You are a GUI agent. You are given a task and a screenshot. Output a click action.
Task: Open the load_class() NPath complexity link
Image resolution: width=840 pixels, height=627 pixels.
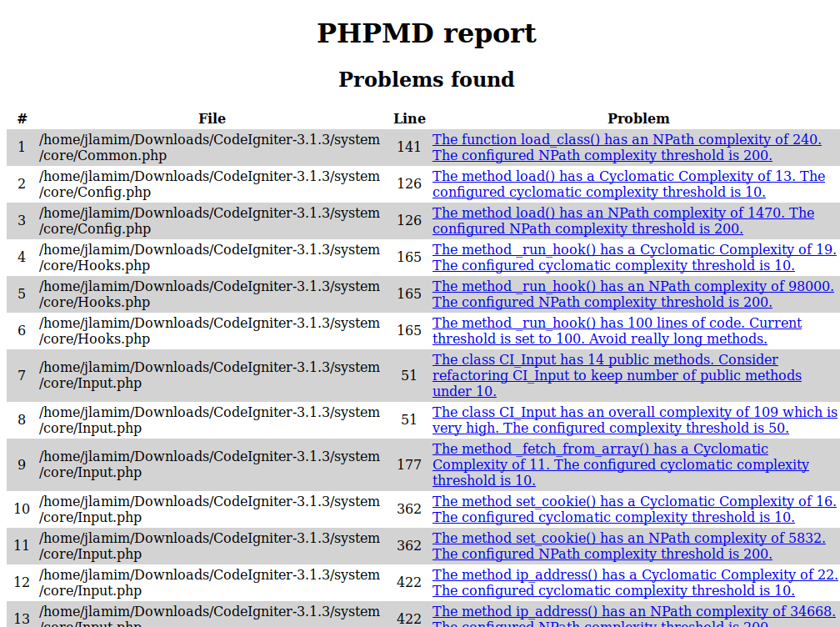pos(626,140)
